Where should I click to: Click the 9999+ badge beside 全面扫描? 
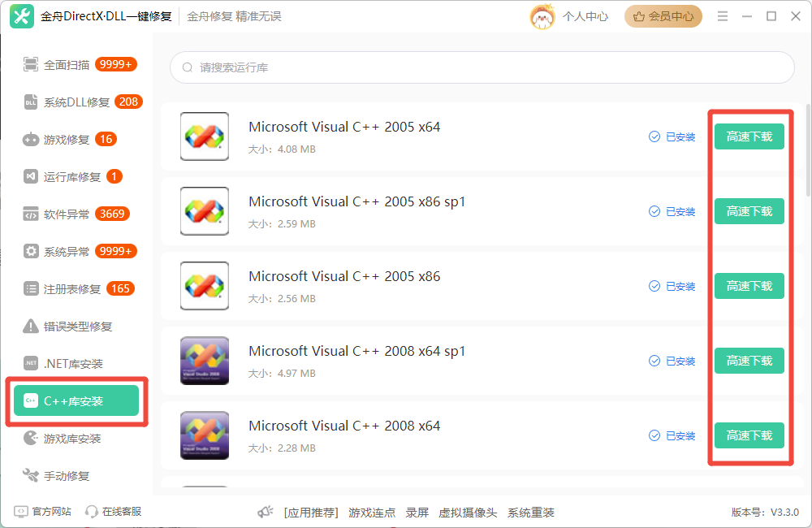pos(116,64)
